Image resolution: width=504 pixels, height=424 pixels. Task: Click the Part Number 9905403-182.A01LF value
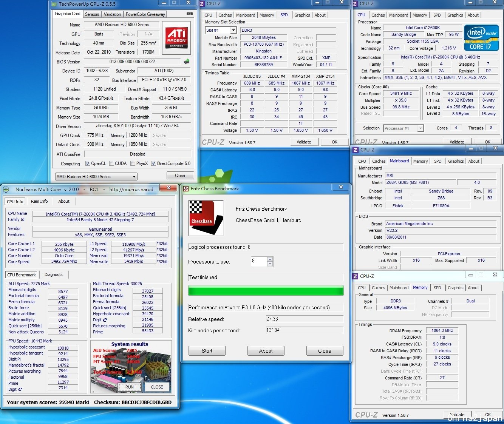tap(263, 58)
